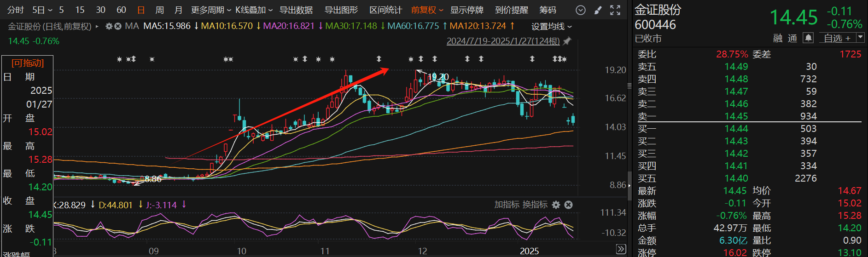Show the 筹码 chip distribution
Screen dimensions: 868x257
point(548,10)
